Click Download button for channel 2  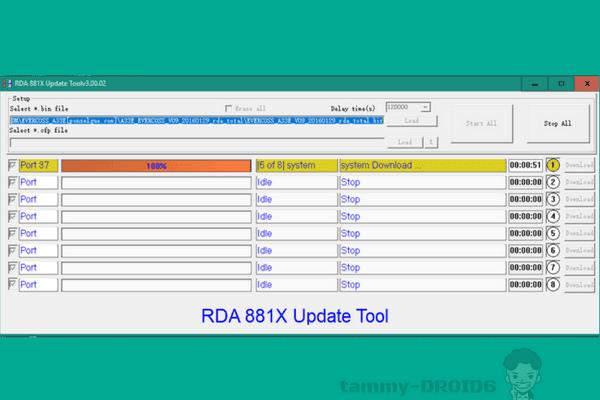pos(579,182)
